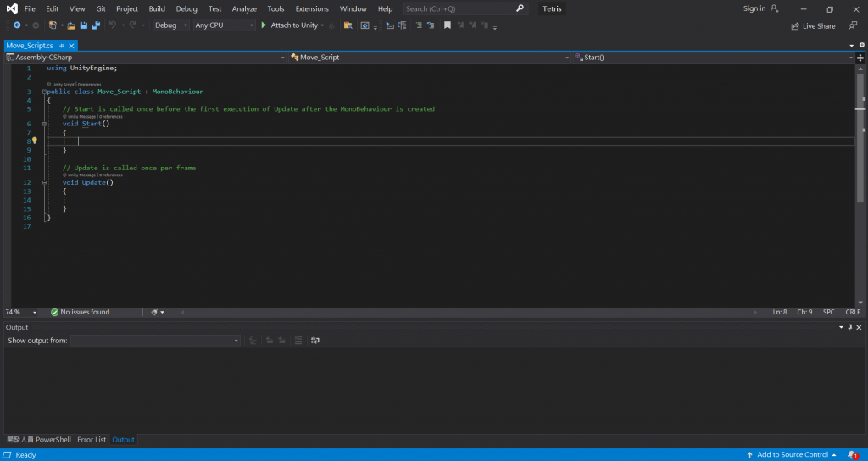868x461 pixels.
Task: Click the split editor icon above the scrollbar
Action: [x=860, y=58]
